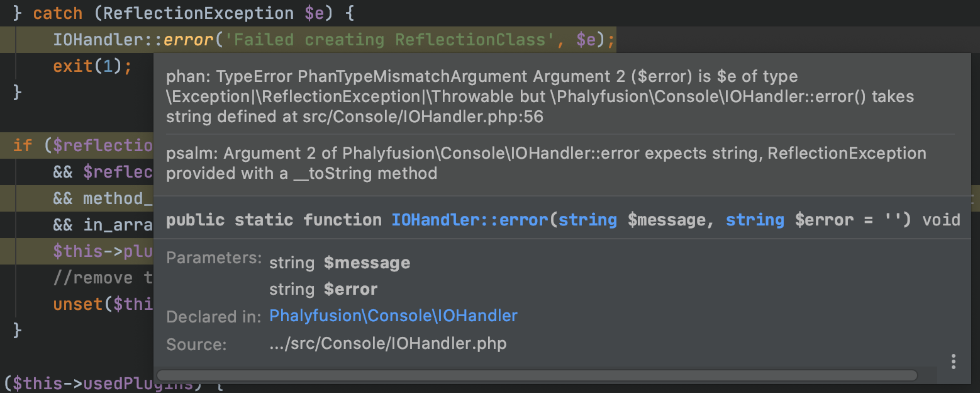Click the exit(1) statement
This screenshot has width=980, height=393.
[x=92, y=66]
